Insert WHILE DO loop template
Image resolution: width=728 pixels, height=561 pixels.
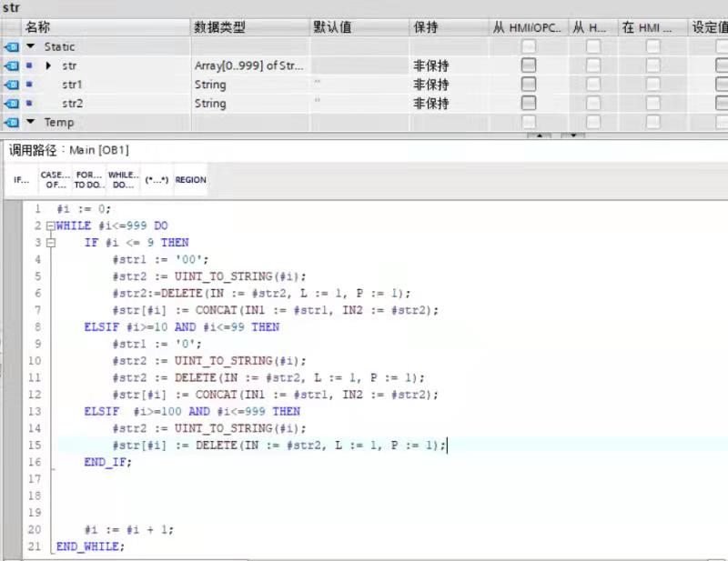(122, 180)
